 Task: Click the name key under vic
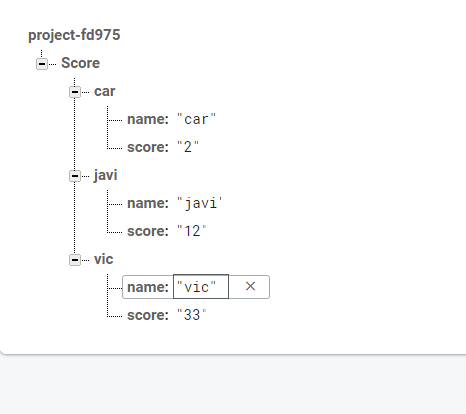click(148, 287)
